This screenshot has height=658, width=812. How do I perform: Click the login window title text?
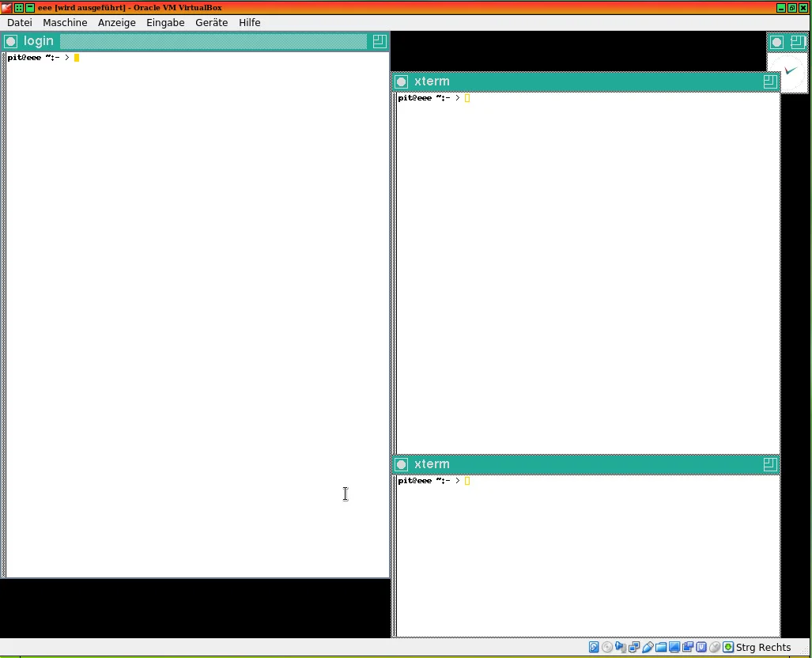(38, 41)
